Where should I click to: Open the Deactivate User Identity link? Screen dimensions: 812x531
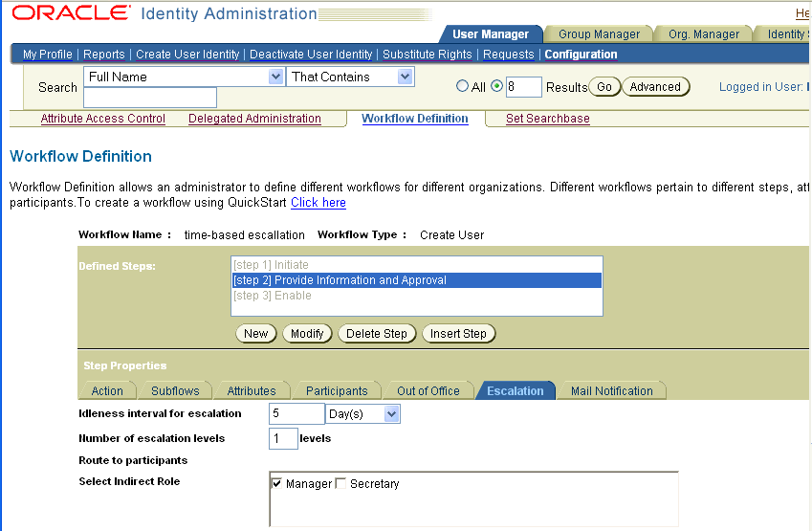coord(311,55)
